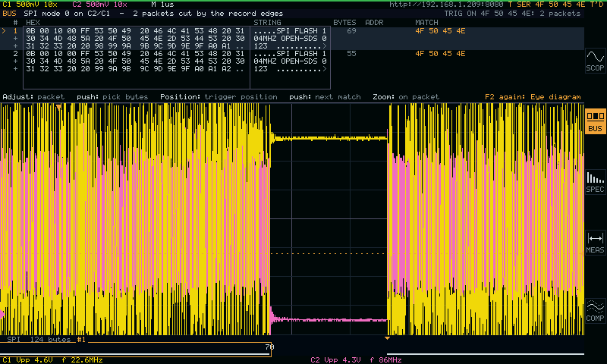Screen dimensions: 607x364
Task: Click packet 1's orange match 4F 50 45 4E
Action: click(440, 30)
